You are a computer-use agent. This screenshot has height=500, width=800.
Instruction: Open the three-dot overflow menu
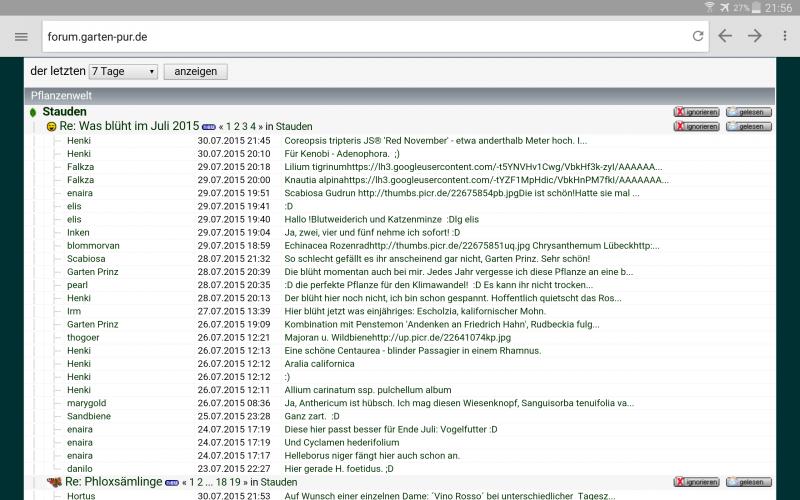point(785,36)
